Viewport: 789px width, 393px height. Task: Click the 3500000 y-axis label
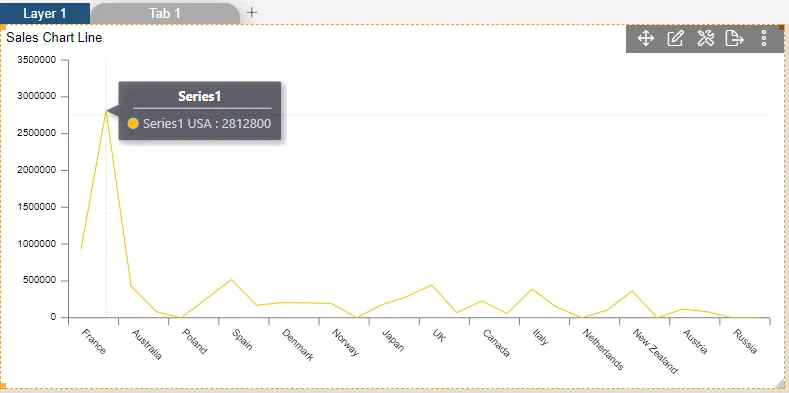point(36,60)
